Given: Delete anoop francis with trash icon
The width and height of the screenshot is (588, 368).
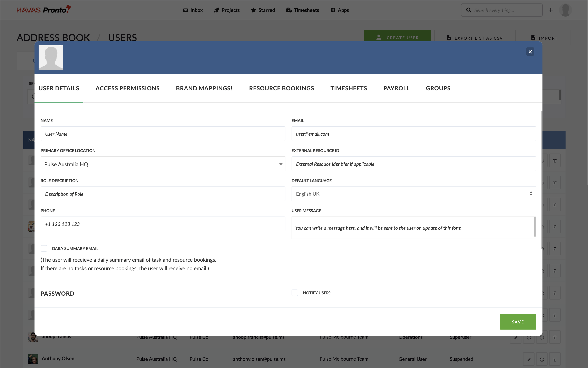Looking at the screenshot, I should (x=555, y=337).
